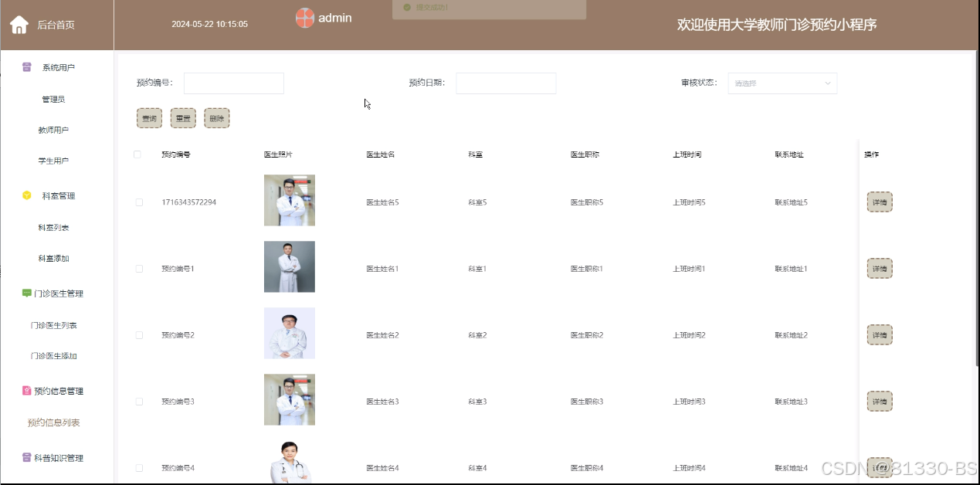
Task: Click the admin username in header
Action: tap(335, 18)
